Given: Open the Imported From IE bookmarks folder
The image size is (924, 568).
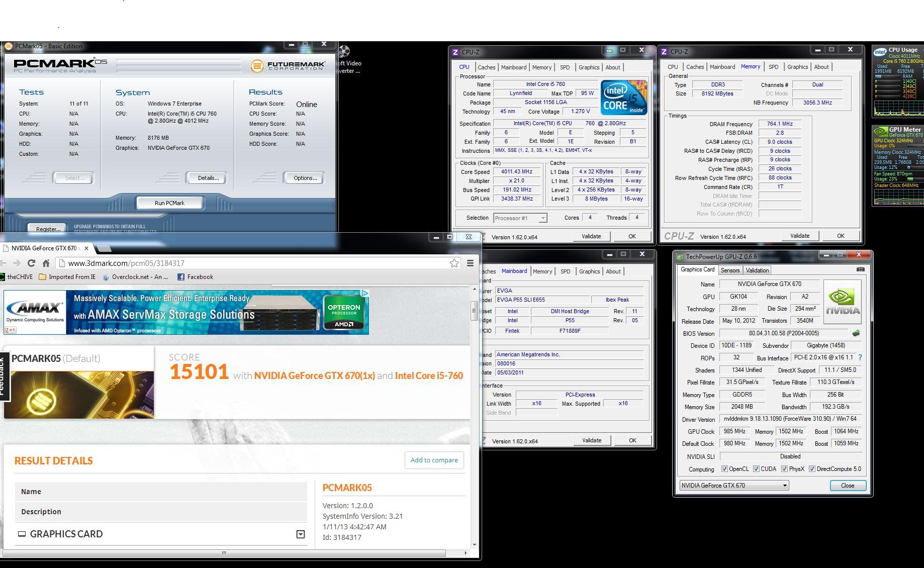Looking at the screenshot, I should point(67,277).
